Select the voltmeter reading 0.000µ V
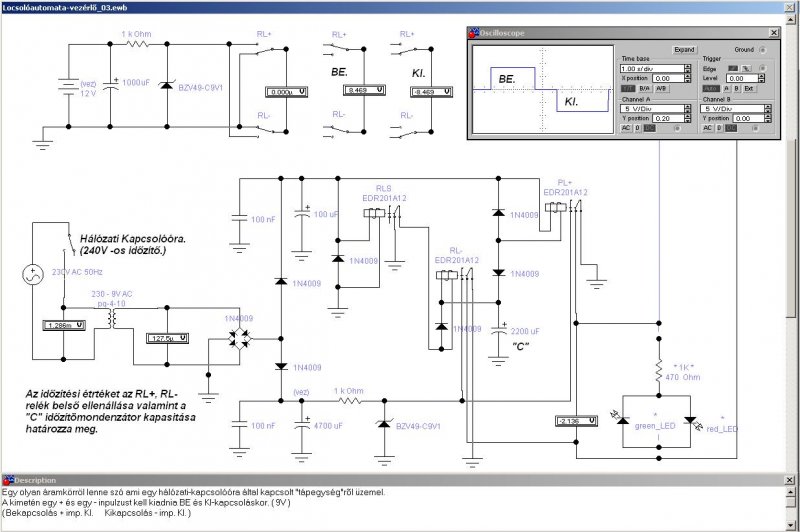 click(x=286, y=92)
